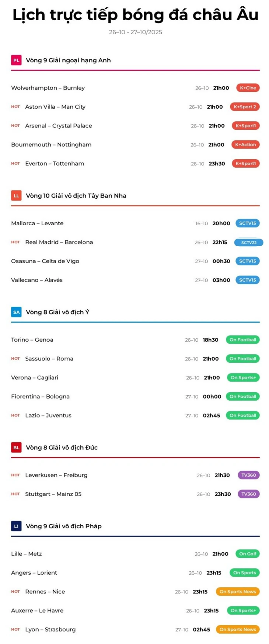Open the Arsenal – Crystal Palace match
Screen dimensions: 269x644
[x=59, y=126]
